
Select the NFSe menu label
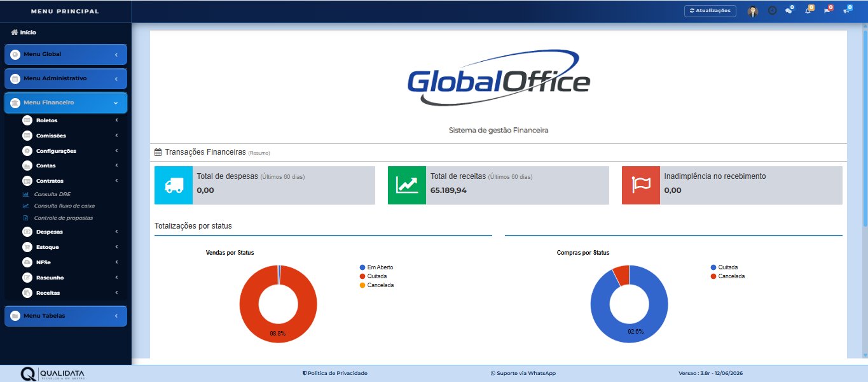[44, 262]
